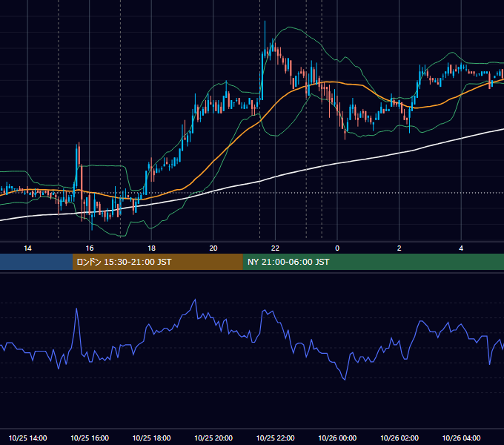Click the 10/26 04:00 date label
The image size is (504, 445).
click(461, 438)
